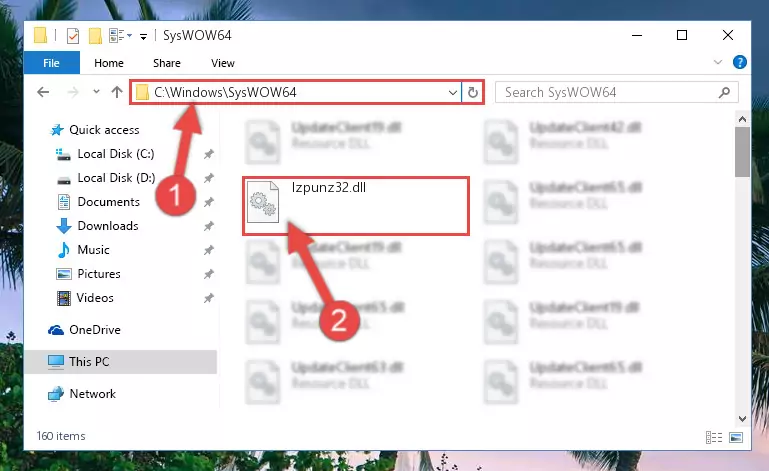The width and height of the screenshot is (769, 471).
Task: Go back with the back arrow
Action: (43, 92)
